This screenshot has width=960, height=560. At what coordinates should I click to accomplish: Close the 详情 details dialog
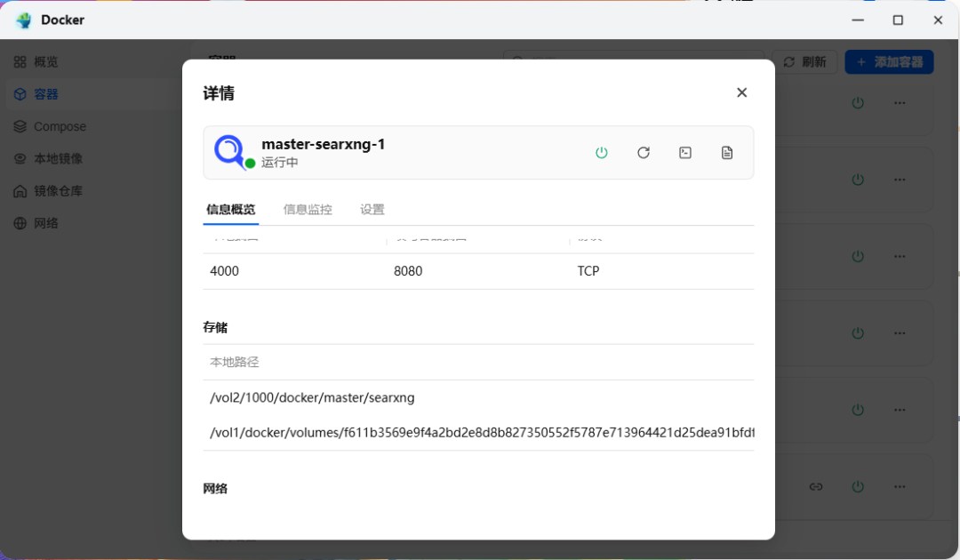coord(741,92)
